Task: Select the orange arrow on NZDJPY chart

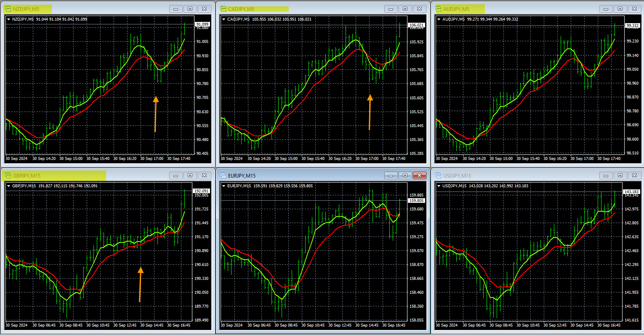Action: click(155, 114)
